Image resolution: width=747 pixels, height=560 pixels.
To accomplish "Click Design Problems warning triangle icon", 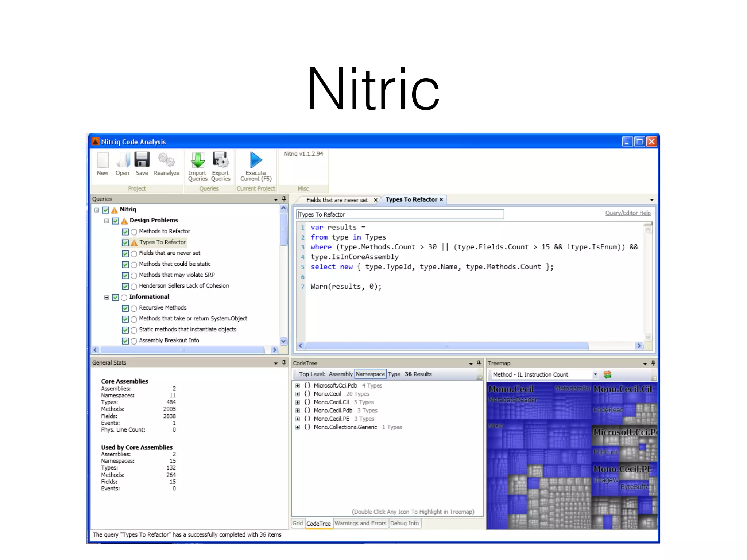I will coord(124,221).
